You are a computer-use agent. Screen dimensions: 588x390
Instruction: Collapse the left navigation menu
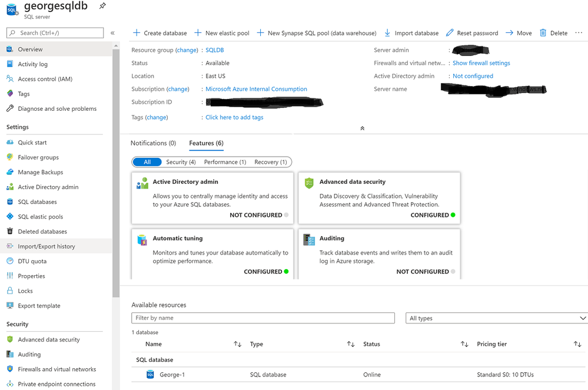tap(112, 33)
